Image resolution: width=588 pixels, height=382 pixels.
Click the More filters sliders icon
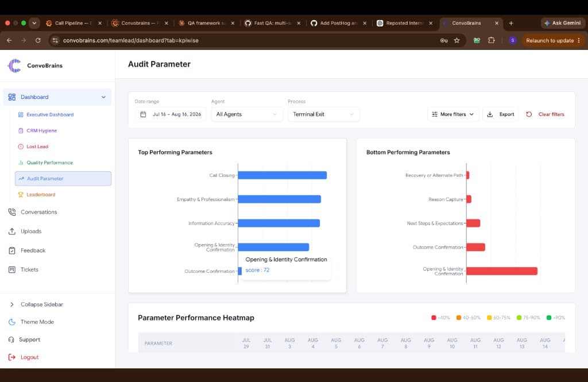coord(435,114)
